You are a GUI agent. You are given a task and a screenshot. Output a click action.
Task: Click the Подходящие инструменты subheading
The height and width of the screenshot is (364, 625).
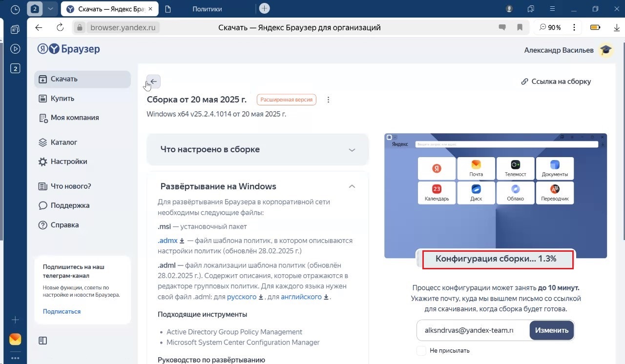click(202, 314)
